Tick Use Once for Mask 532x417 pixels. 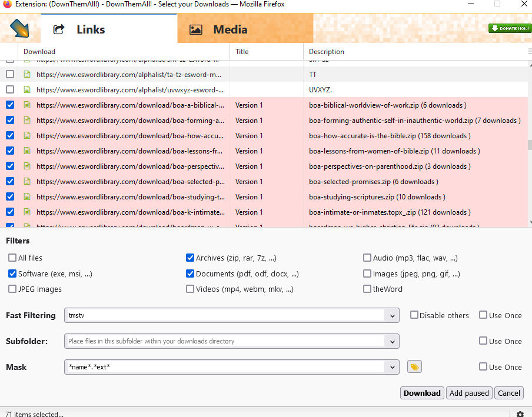pyautogui.click(x=483, y=366)
